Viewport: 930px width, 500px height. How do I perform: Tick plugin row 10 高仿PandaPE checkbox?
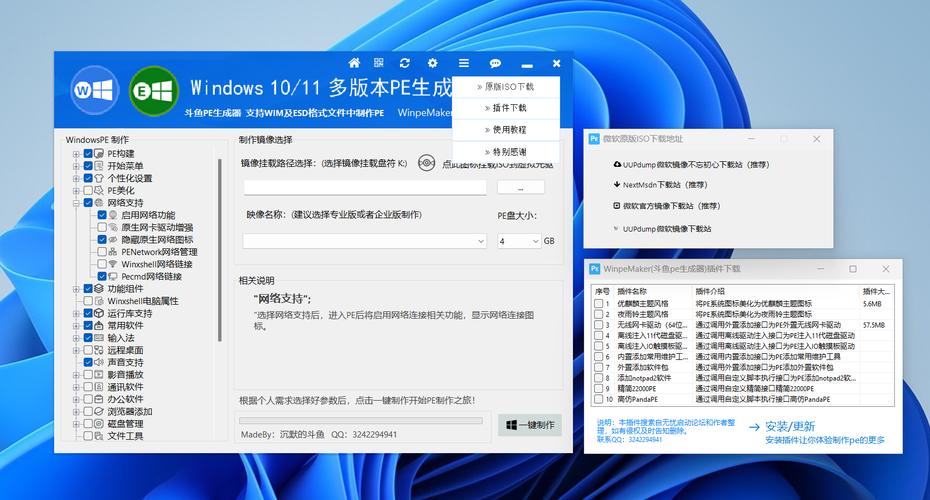pos(599,399)
